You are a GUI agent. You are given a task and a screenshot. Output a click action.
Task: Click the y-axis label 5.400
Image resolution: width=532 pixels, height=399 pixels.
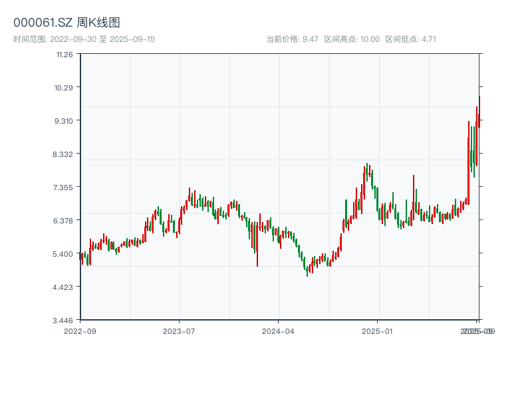coord(63,254)
